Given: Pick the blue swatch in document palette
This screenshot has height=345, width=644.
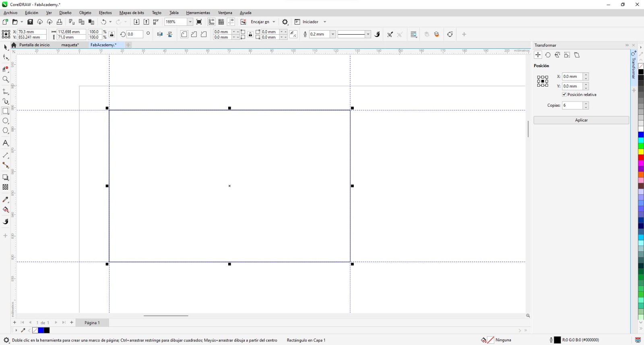Looking at the screenshot, I should 41,331.
